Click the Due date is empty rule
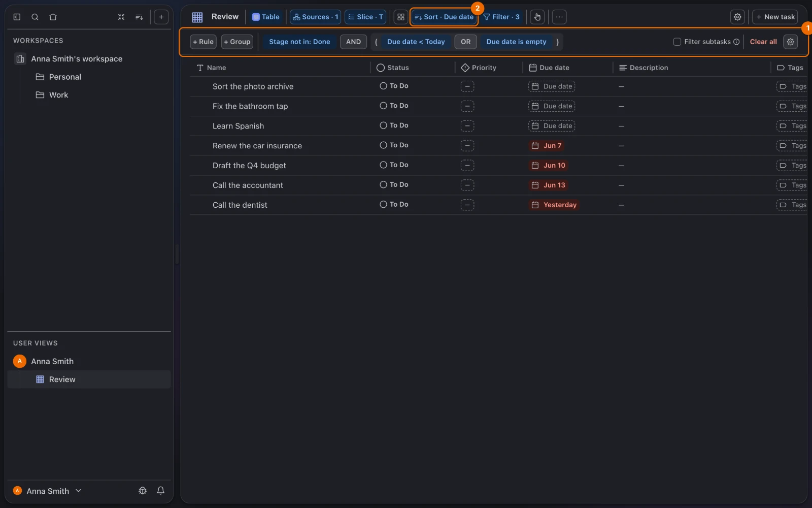Viewport: 812px width, 508px height. click(516, 42)
